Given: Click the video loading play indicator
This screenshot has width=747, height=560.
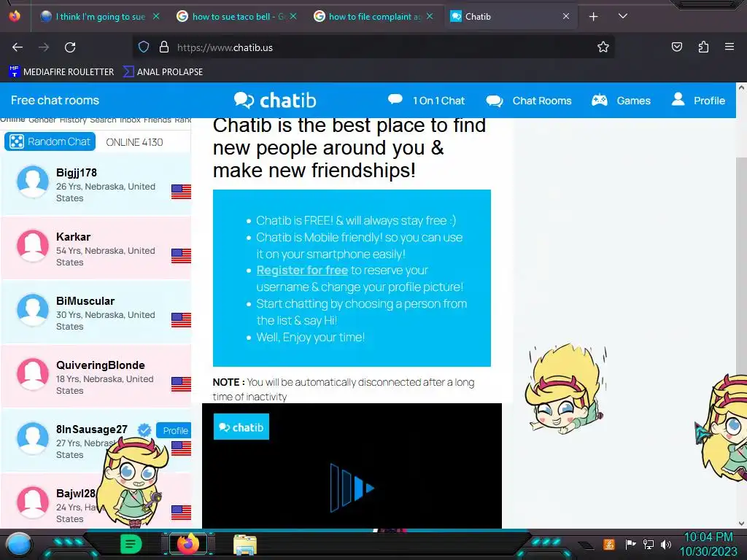Looking at the screenshot, I should [x=352, y=488].
